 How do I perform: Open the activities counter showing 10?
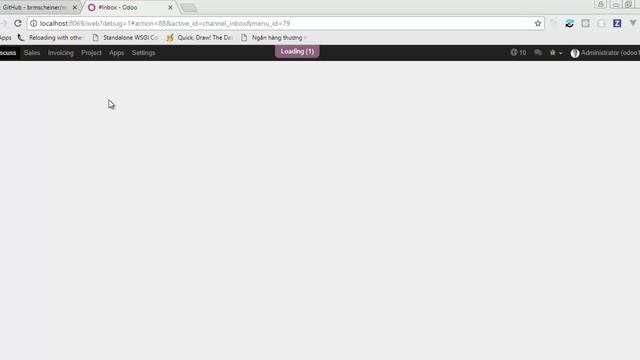point(518,53)
